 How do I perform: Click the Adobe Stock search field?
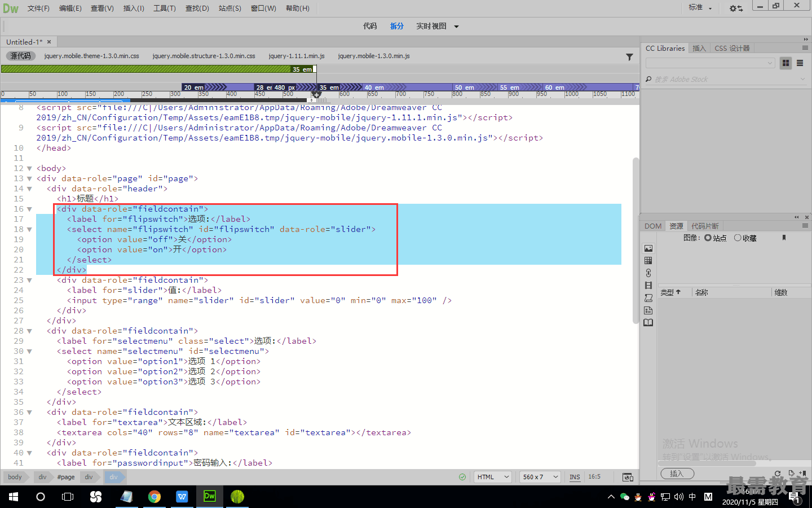click(x=726, y=79)
